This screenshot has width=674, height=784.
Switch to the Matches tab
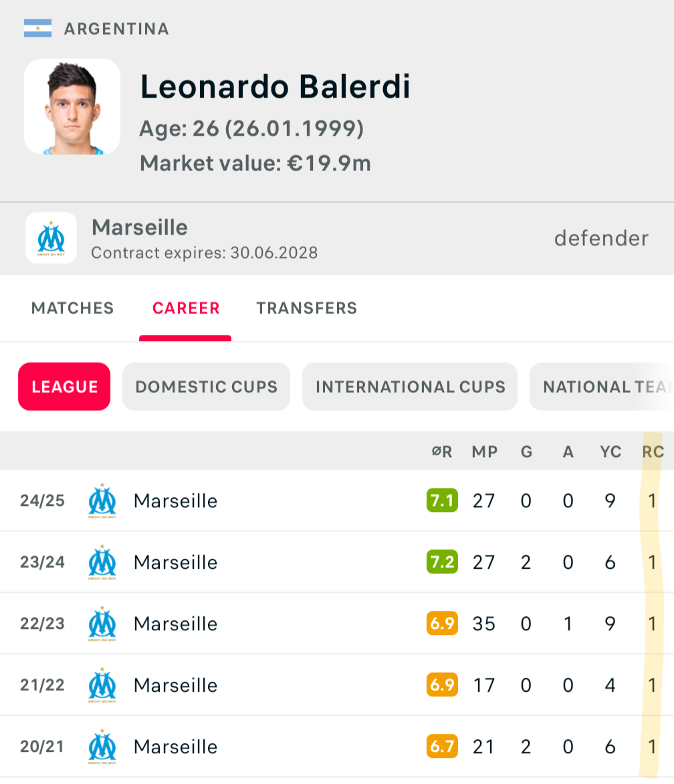73,308
